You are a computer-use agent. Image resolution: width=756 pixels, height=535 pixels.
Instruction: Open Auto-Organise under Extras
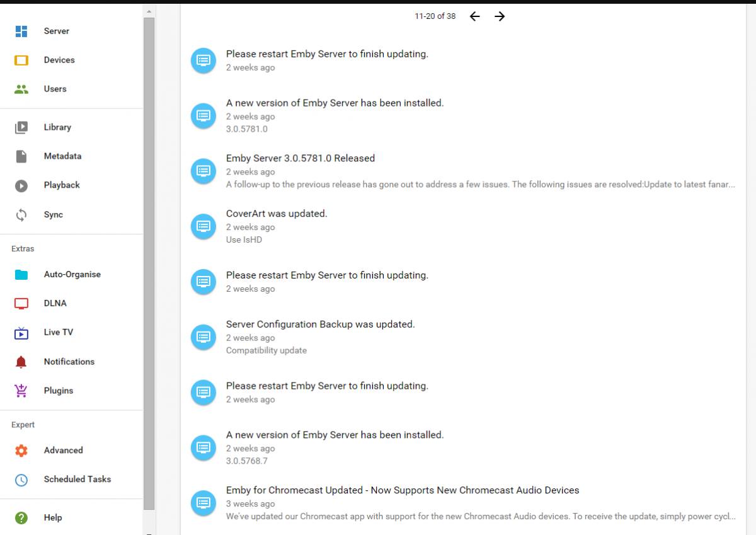72,274
